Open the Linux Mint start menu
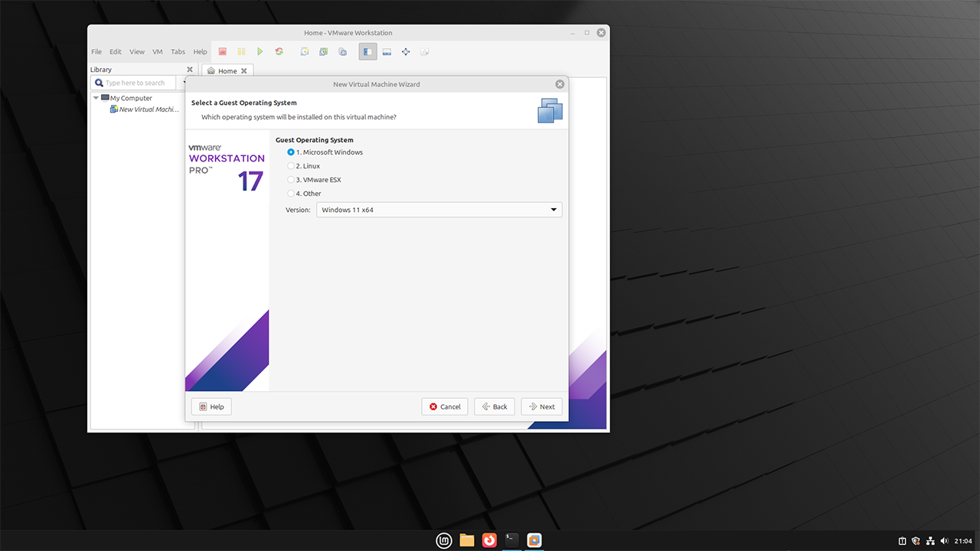This screenshot has height=551, width=980. point(444,540)
